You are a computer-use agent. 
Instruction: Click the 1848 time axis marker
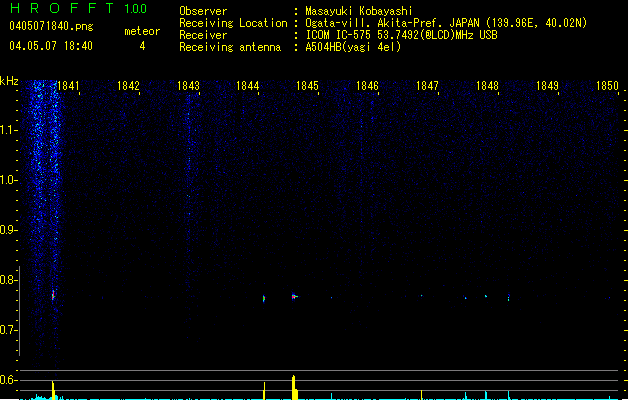tap(487, 86)
